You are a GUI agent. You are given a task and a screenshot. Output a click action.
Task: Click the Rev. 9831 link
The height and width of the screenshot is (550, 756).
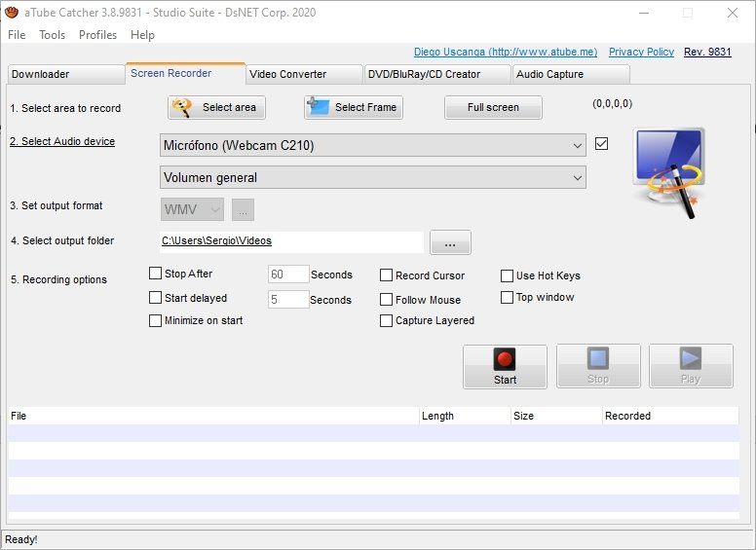click(x=707, y=52)
